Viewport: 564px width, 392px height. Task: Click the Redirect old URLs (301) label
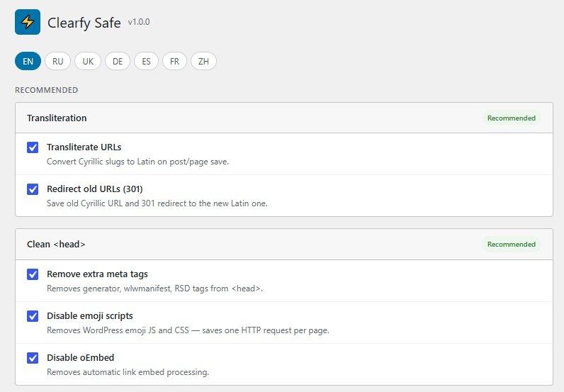(95, 189)
